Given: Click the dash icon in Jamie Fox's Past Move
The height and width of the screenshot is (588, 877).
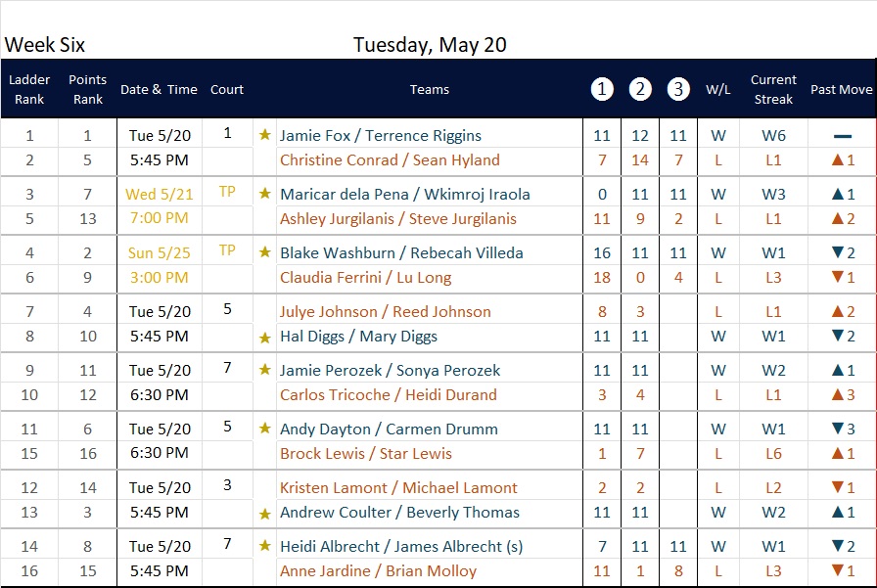Looking at the screenshot, I should pos(843,136).
